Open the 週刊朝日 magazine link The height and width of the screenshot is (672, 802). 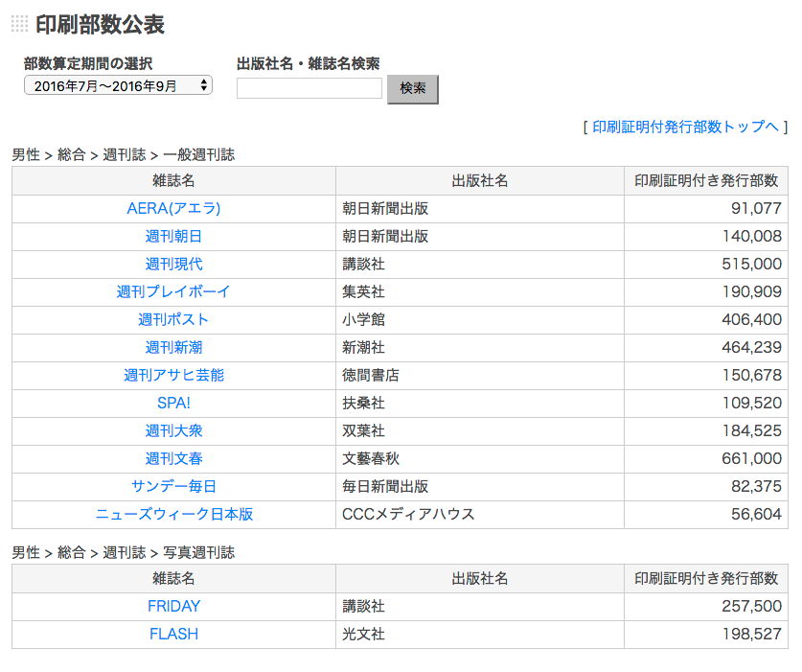pos(173,236)
